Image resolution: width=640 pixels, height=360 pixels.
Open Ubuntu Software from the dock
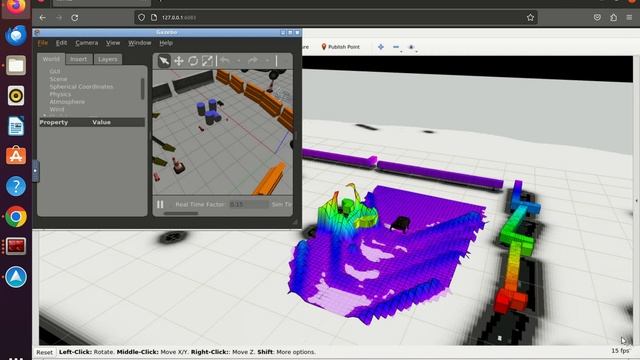pyautogui.click(x=16, y=156)
